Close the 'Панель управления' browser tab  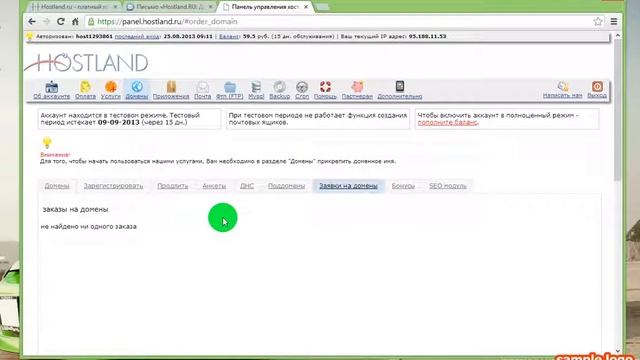(306, 7)
